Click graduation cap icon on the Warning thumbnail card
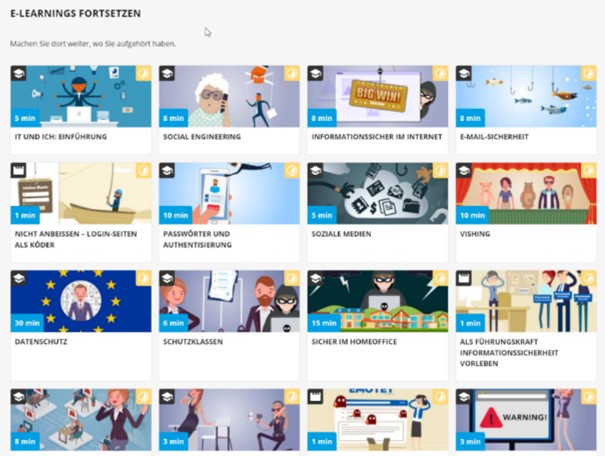Screen dimensions: 605x456 point(464,397)
